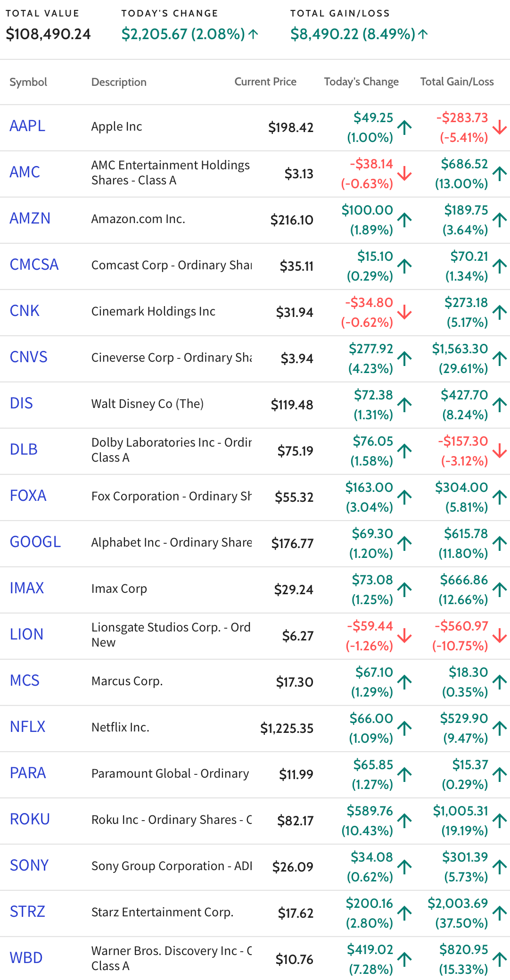Open the WBD symbol link
The height and width of the screenshot is (980, 510).
pyautogui.click(x=26, y=958)
